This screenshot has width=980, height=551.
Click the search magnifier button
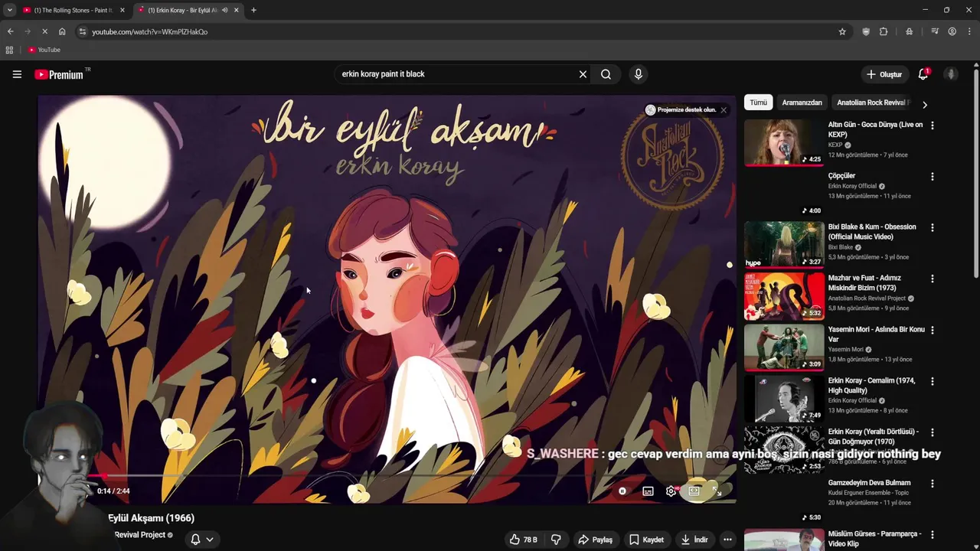click(606, 74)
